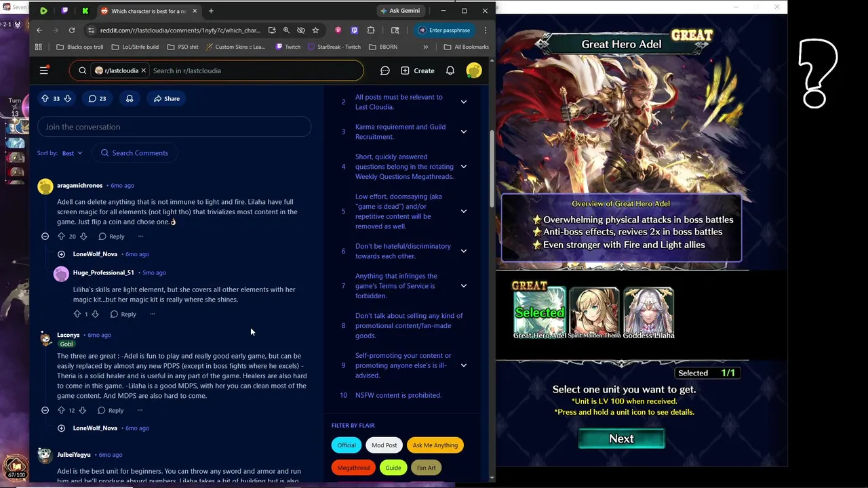Collapse aragamichronos's comment thread
868x488 pixels.
point(45,237)
